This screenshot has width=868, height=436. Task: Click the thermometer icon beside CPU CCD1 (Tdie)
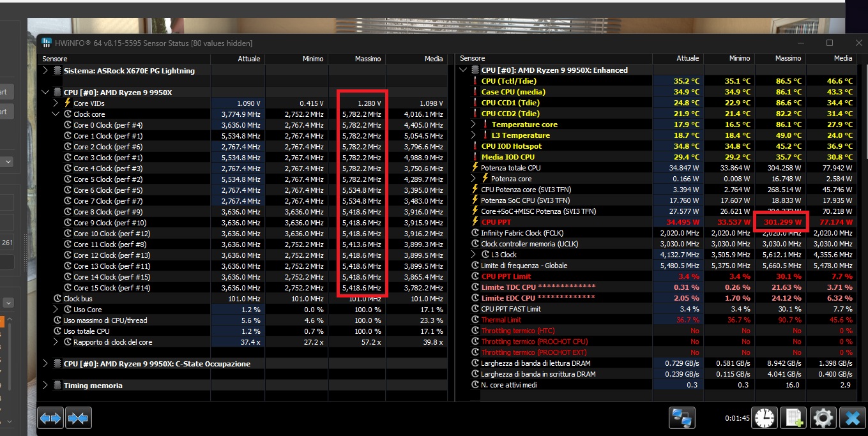click(x=475, y=103)
